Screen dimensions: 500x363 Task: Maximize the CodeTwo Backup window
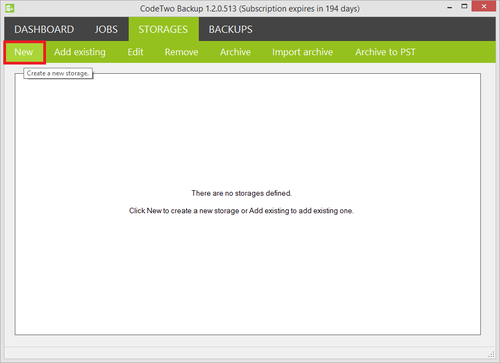click(464, 7)
